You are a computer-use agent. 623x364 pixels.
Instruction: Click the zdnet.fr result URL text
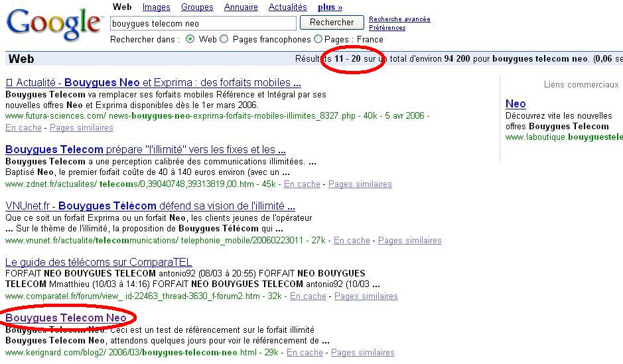(x=129, y=184)
